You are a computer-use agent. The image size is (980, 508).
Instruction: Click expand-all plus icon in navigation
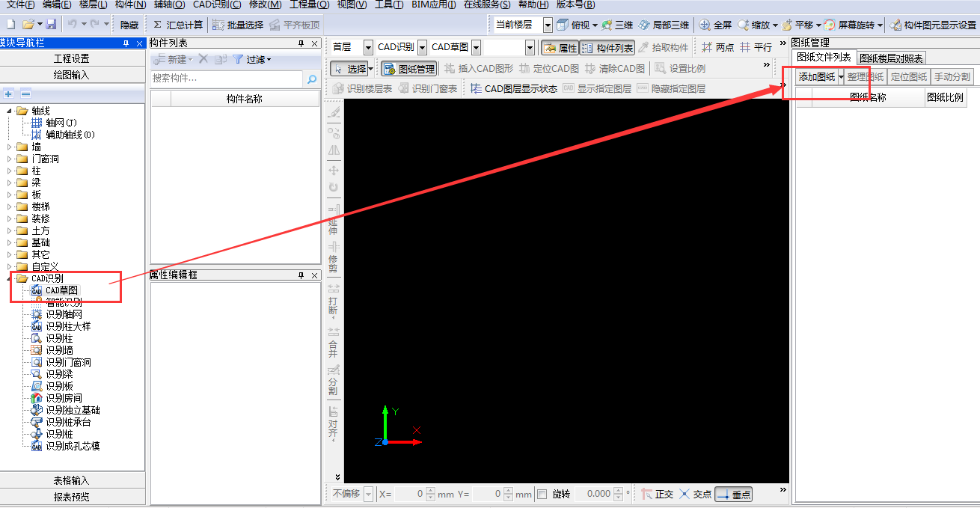click(8, 94)
